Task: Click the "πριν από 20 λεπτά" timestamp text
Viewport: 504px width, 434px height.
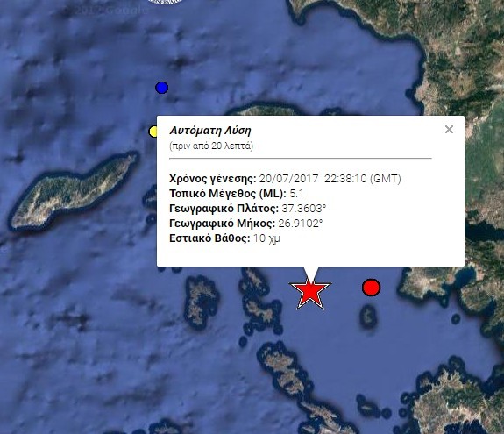Action: pyautogui.click(x=211, y=146)
